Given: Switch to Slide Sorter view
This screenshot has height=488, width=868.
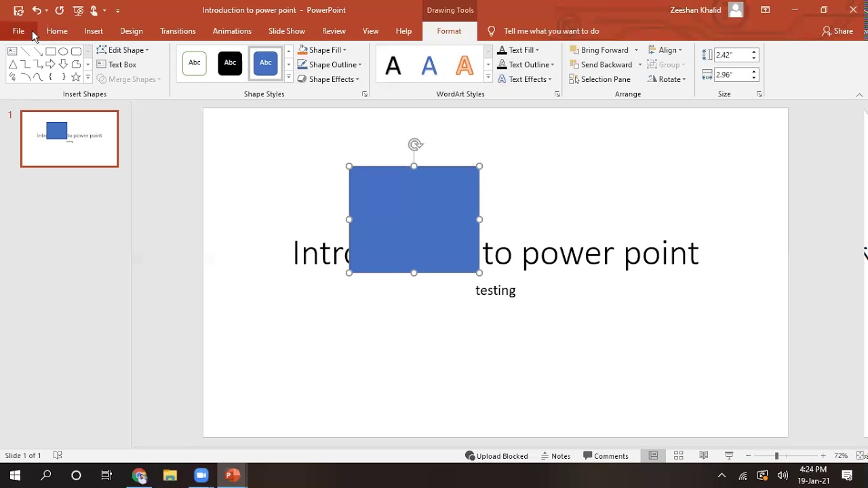Looking at the screenshot, I should point(678,455).
